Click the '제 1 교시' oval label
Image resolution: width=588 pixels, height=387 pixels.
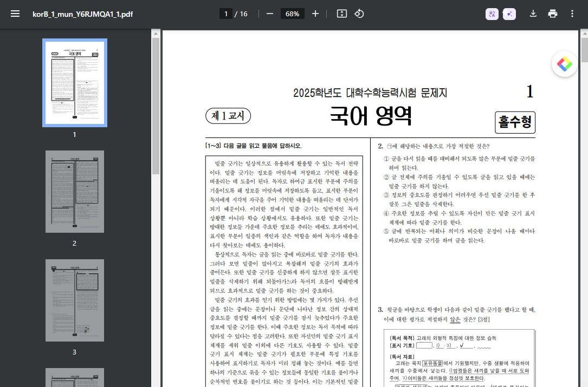pyautogui.click(x=228, y=116)
